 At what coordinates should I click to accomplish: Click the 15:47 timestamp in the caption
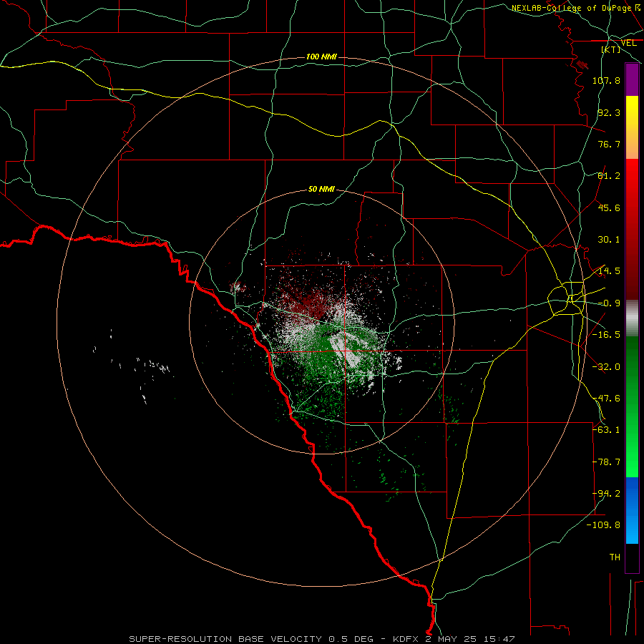point(499,639)
